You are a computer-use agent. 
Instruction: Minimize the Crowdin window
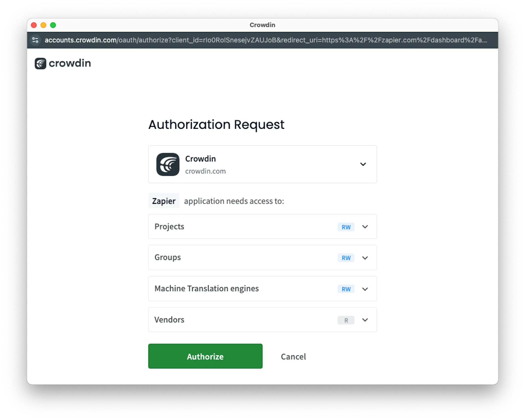point(43,25)
